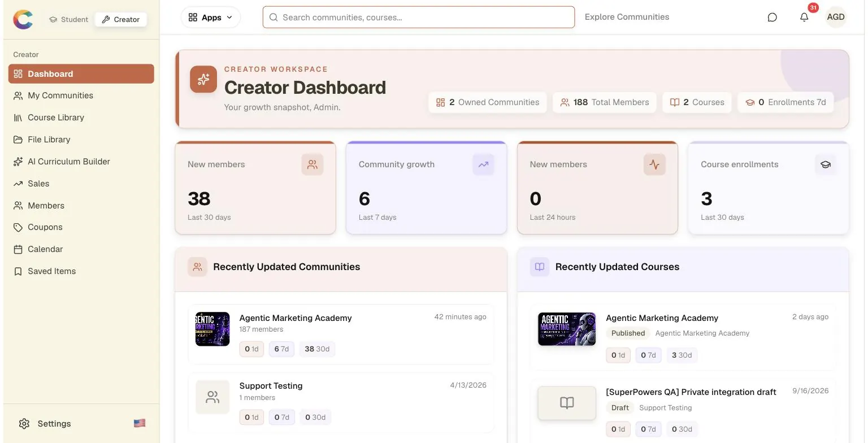This screenshot has width=868, height=443.
Task: Focus the search communities and courses field
Action: point(419,18)
